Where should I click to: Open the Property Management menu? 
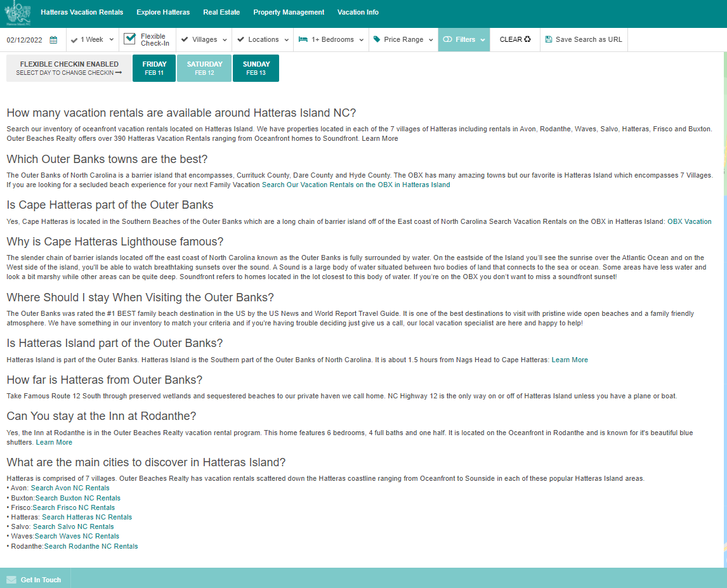(289, 12)
